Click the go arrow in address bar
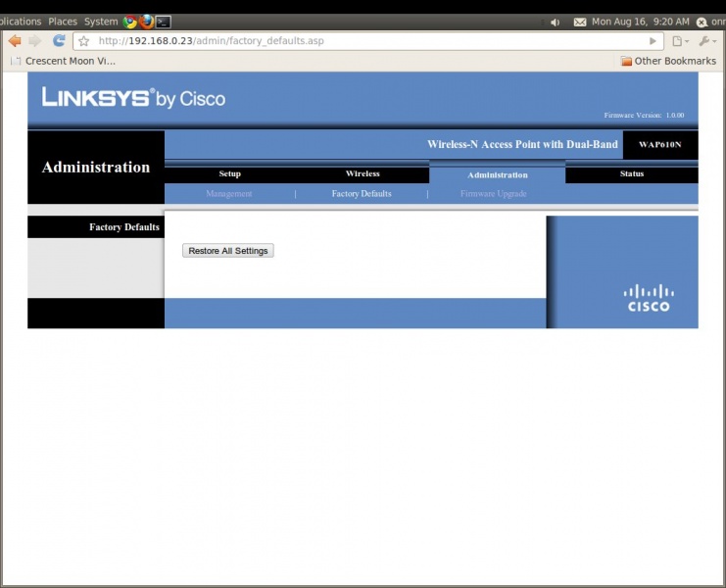726x588 pixels. 653,41
